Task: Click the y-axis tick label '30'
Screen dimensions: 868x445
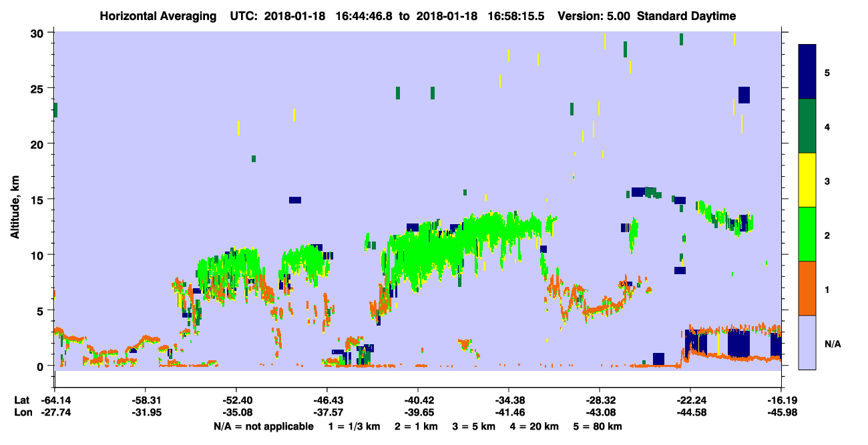Action: point(39,33)
